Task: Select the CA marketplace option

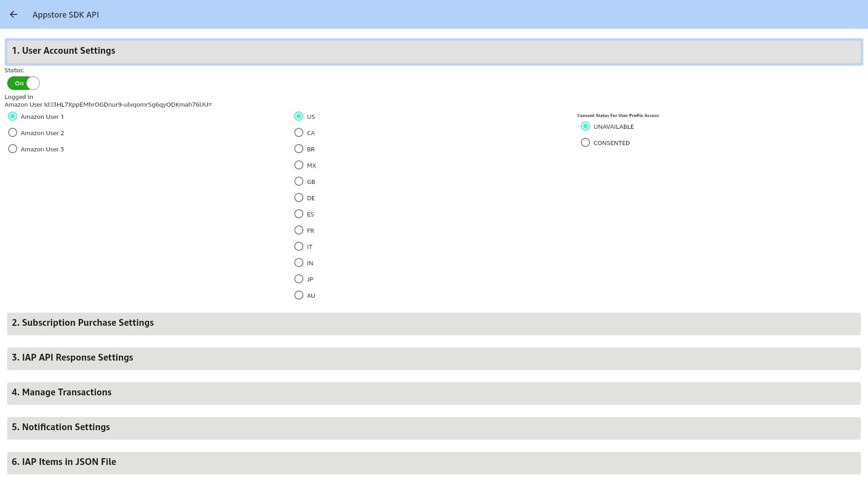Action: pos(298,132)
